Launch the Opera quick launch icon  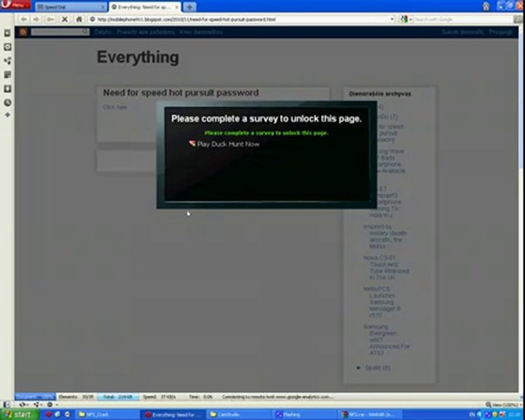coord(49,415)
